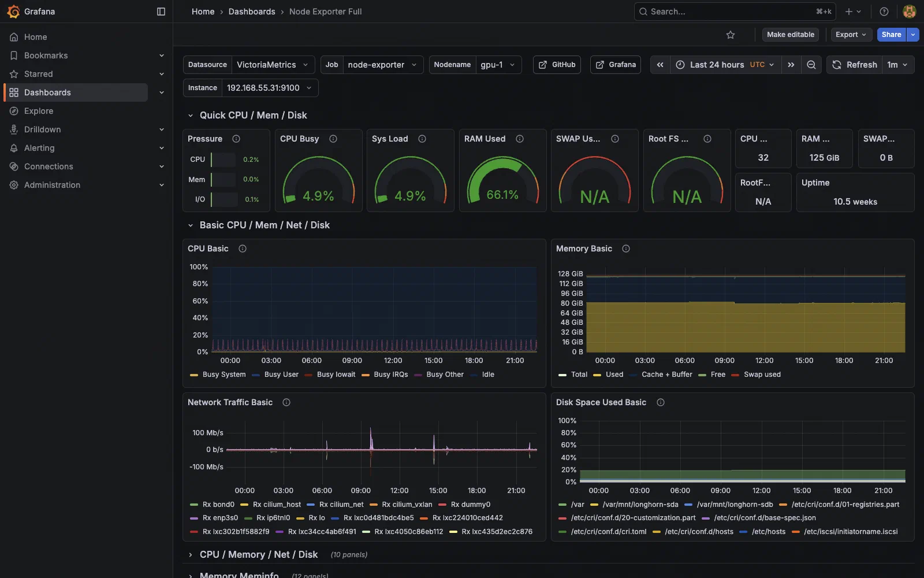Screen dimensions: 924x578
Task: Click the Search input field
Action: (x=735, y=12)
